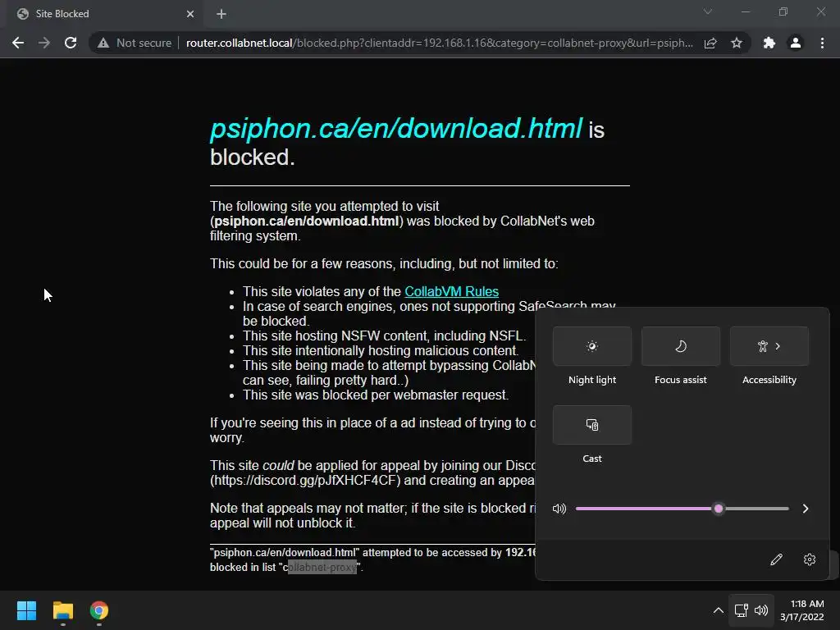Open the Chrome profile avatar
The width and height of the screenshot is (840, 630).
click(796, 43)
